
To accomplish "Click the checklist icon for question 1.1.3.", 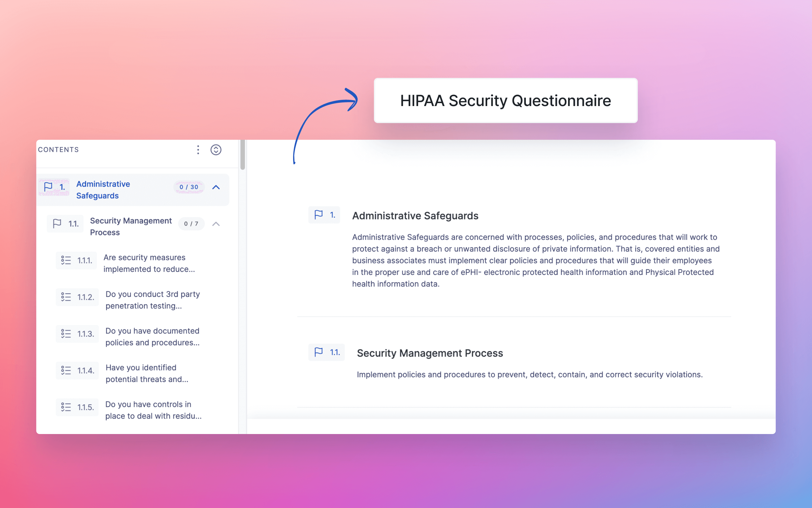I will [66, 334].
